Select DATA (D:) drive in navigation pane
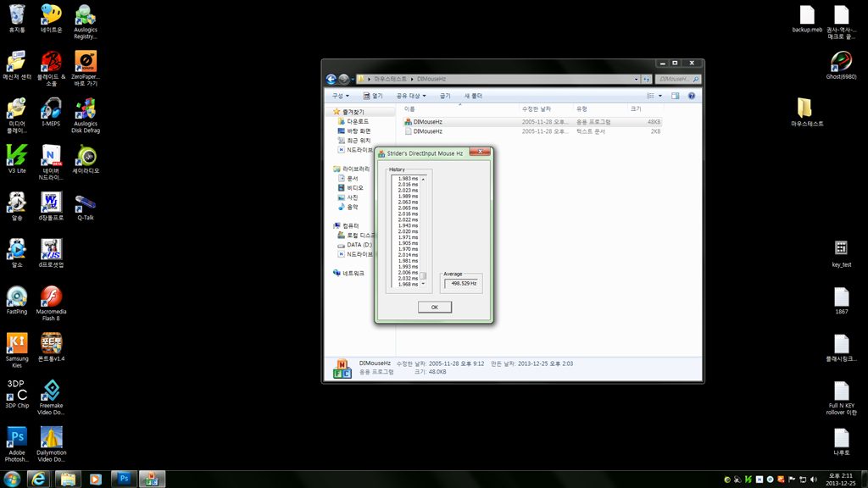The image size is (868, 488). pyautogui.click(x=354, y=245)
